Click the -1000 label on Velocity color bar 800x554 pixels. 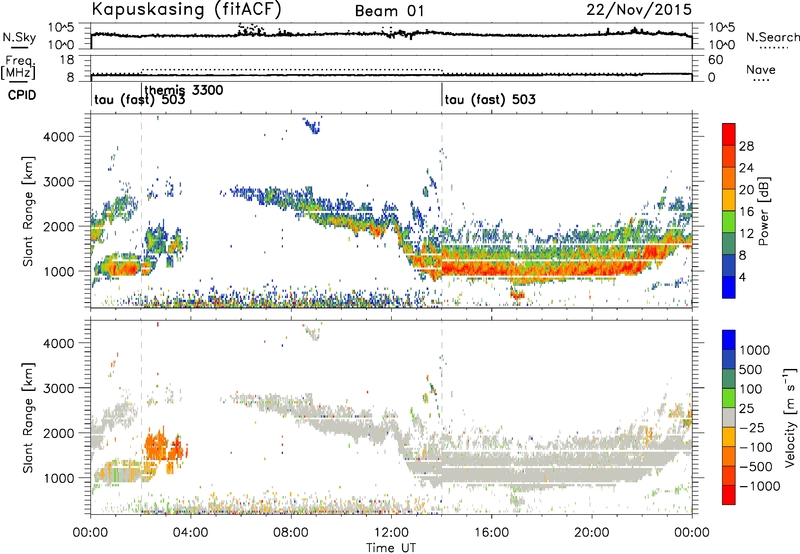point(760,486)
